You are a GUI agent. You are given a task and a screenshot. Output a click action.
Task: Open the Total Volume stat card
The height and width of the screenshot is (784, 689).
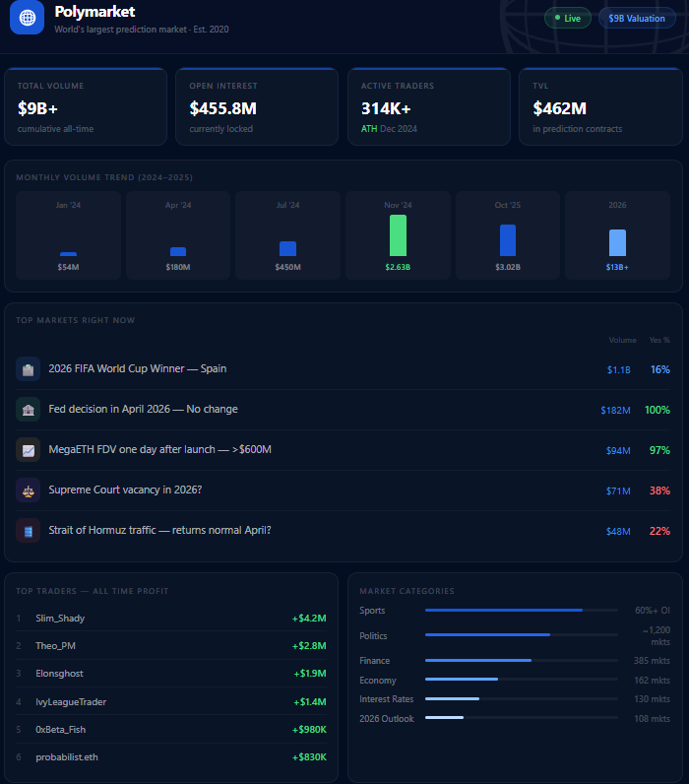coord(86,106)
